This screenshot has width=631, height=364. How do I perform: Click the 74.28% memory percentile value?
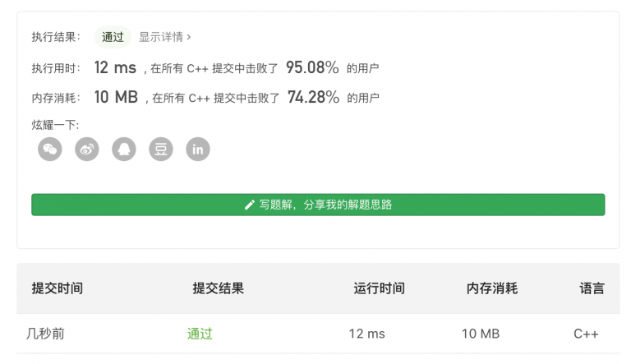pyautogui.click(x=313, y=98)
